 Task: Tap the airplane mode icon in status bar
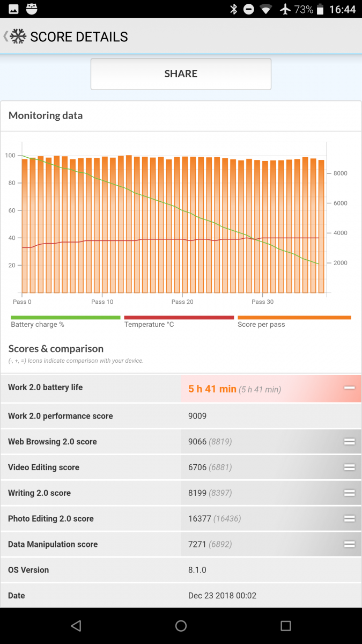pos(285,9)
